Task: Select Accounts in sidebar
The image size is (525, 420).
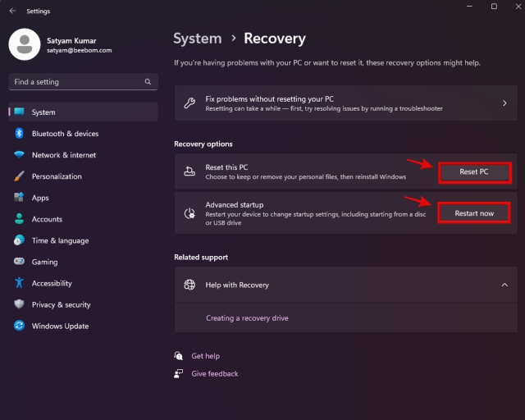Action: [83, 219]
